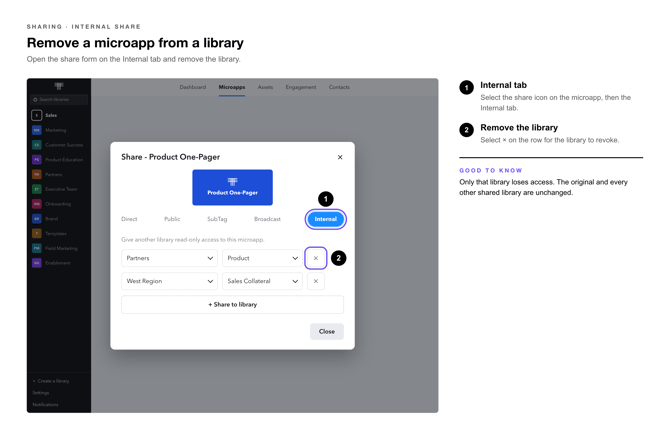The image size is (670, 430).
Task: Click Create a library in sidebar
Action: click(x=51, y=381)
